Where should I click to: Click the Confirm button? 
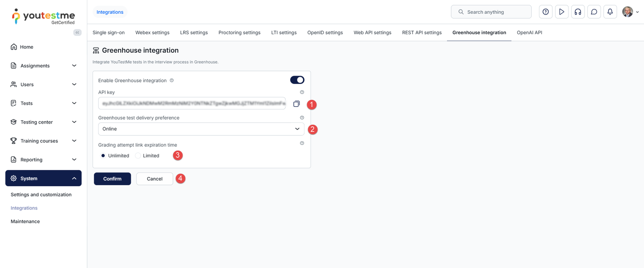[x=112, y=179]
